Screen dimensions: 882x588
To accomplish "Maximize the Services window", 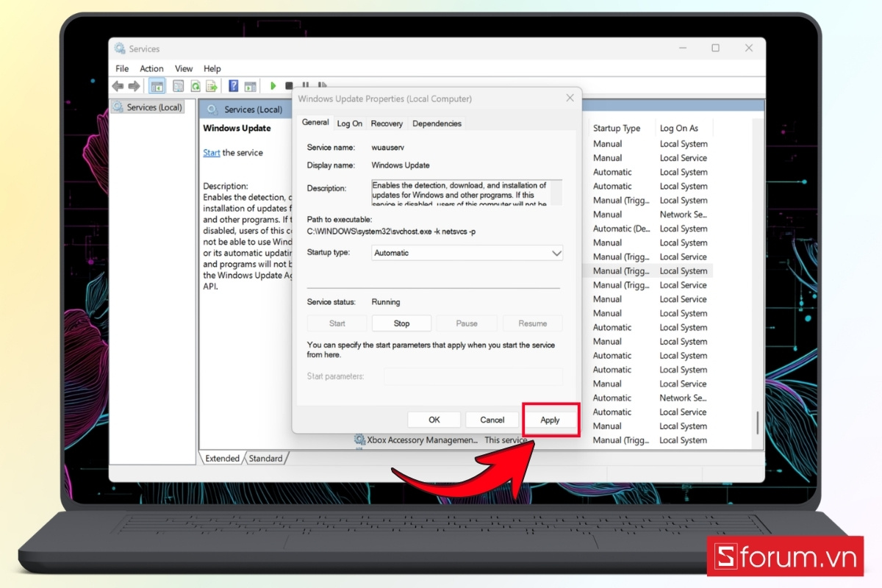I will click(715, 49).
